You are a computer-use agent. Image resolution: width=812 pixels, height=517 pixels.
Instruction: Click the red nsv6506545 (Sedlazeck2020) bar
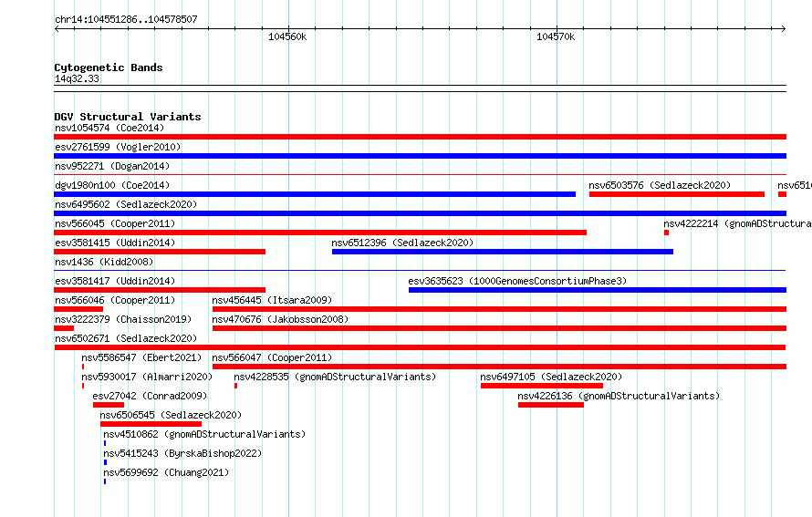151,424
